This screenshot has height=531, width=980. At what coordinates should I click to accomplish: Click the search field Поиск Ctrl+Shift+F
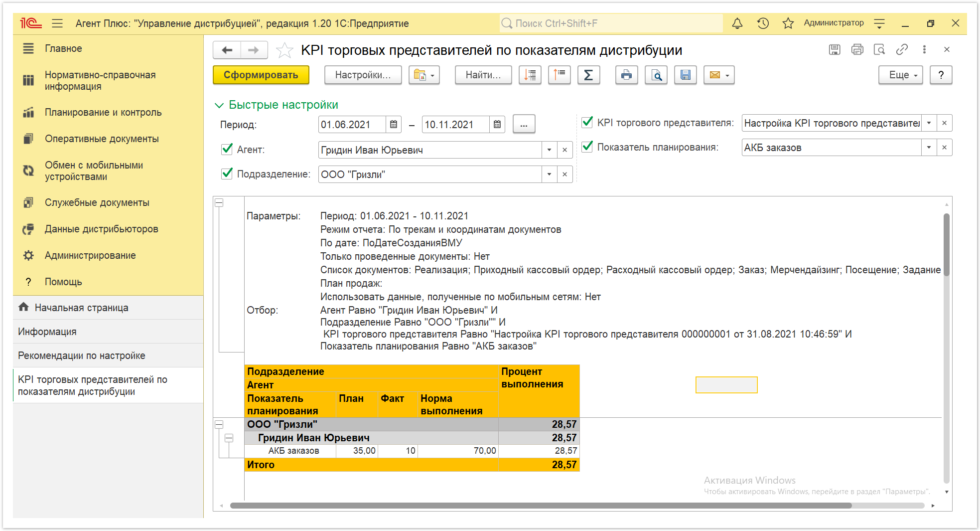click(x=611, y=23)
